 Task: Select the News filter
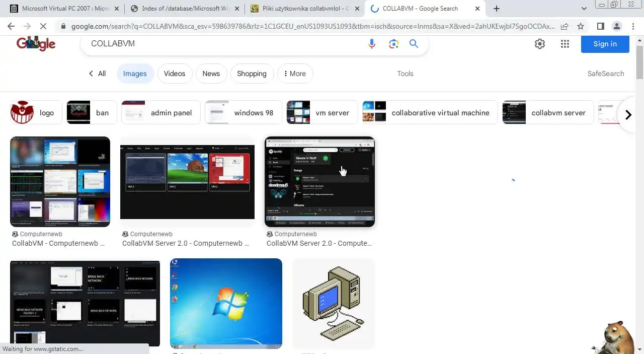click(211, 74)
